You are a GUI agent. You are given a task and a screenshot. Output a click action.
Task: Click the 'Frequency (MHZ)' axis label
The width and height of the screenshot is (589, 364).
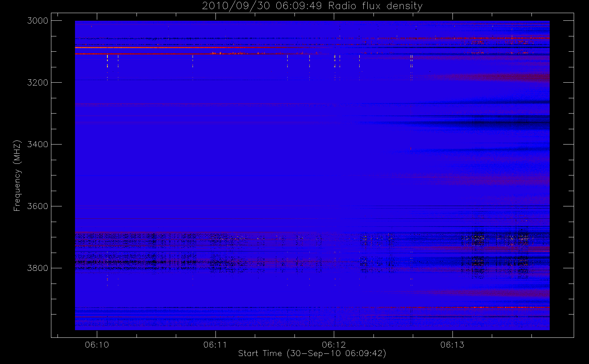pyautogui.click(x=17, y=175)
